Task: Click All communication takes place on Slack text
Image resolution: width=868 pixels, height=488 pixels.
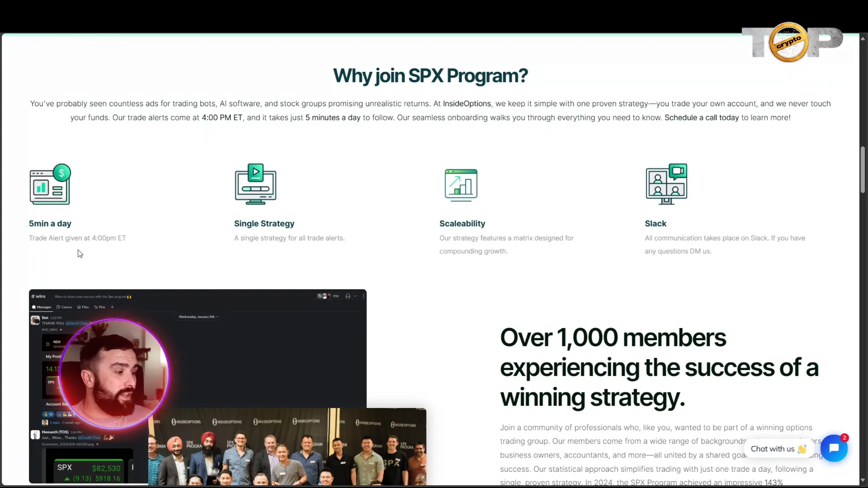Action: pos(725,244)
